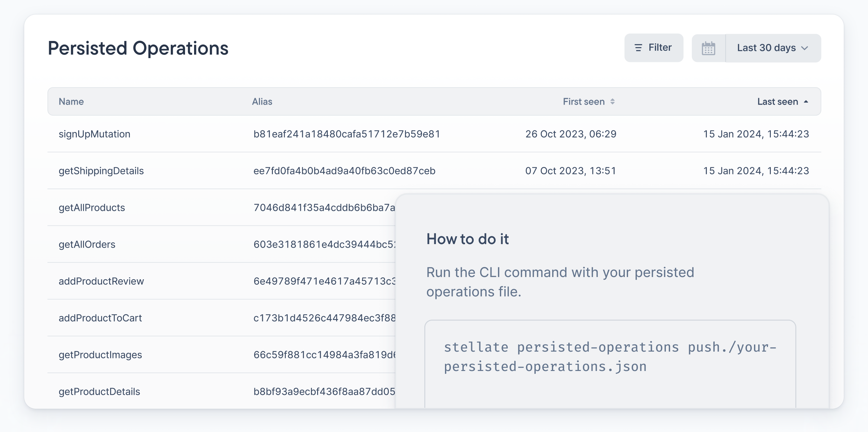This screenshot has width=868, height=432.
Task: Expand date range chevron arrow
Action: click(805, 48)
